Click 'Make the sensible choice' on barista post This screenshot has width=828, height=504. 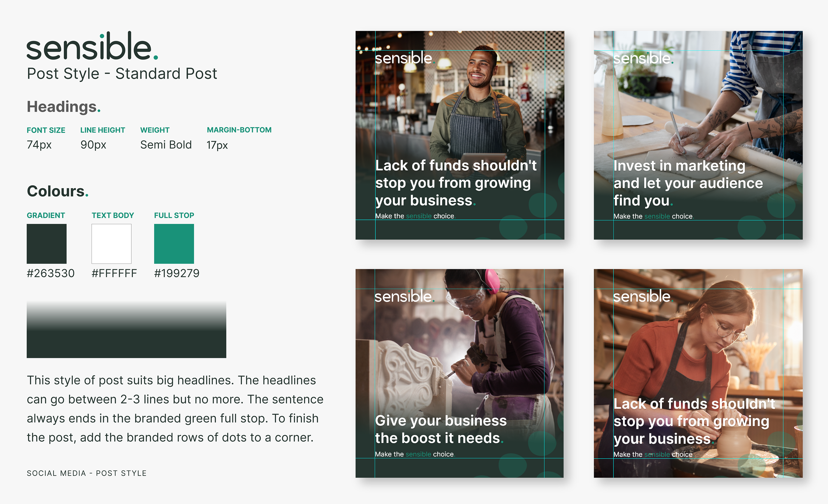point(414,216)
